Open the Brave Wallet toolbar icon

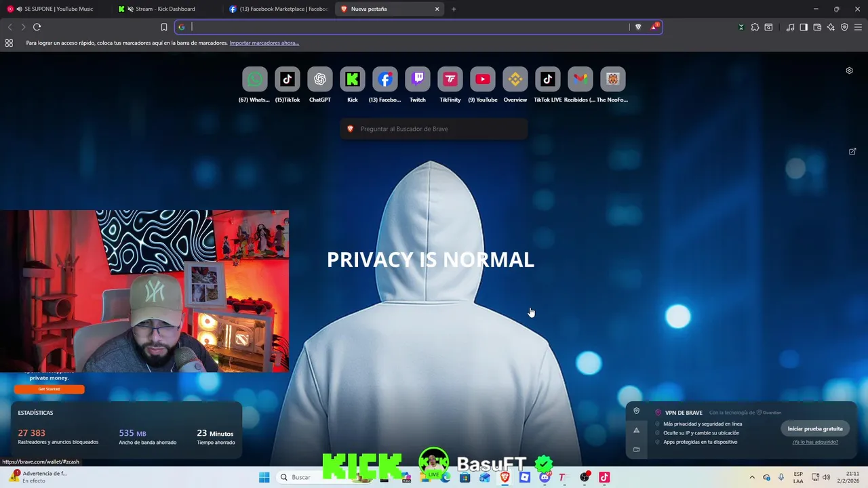point(817,27)
